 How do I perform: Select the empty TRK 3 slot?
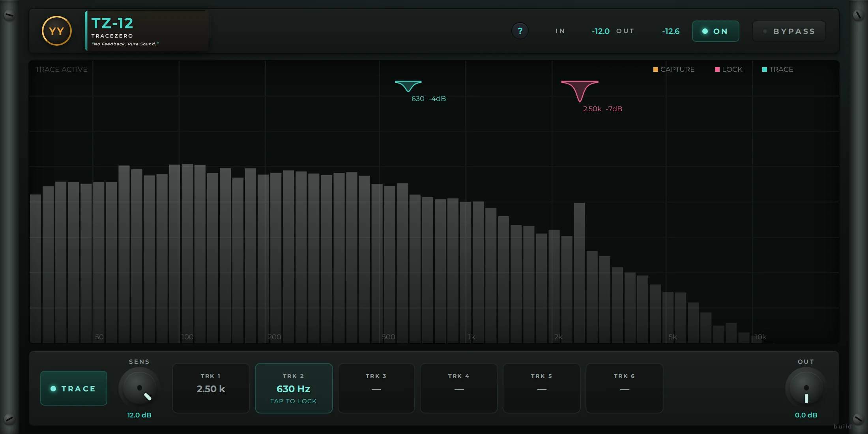tap(376, 388)
